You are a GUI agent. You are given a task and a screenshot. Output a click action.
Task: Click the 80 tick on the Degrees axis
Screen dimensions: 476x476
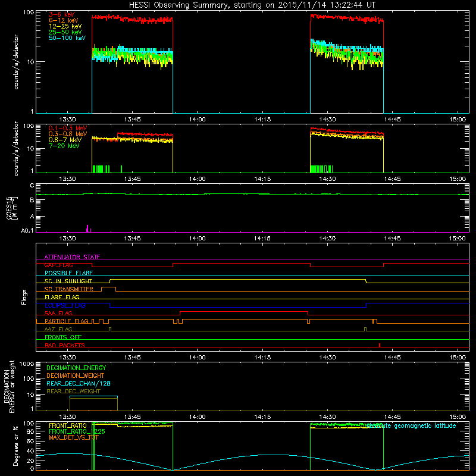point(30,431)
